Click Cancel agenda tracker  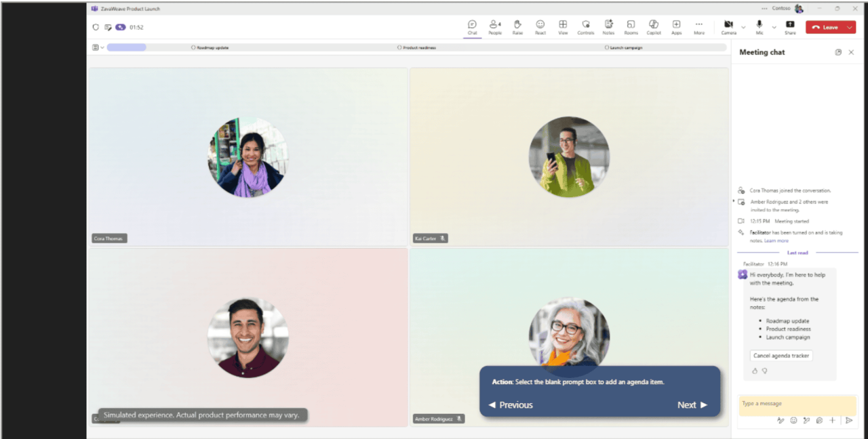click(x=781, y=355)
